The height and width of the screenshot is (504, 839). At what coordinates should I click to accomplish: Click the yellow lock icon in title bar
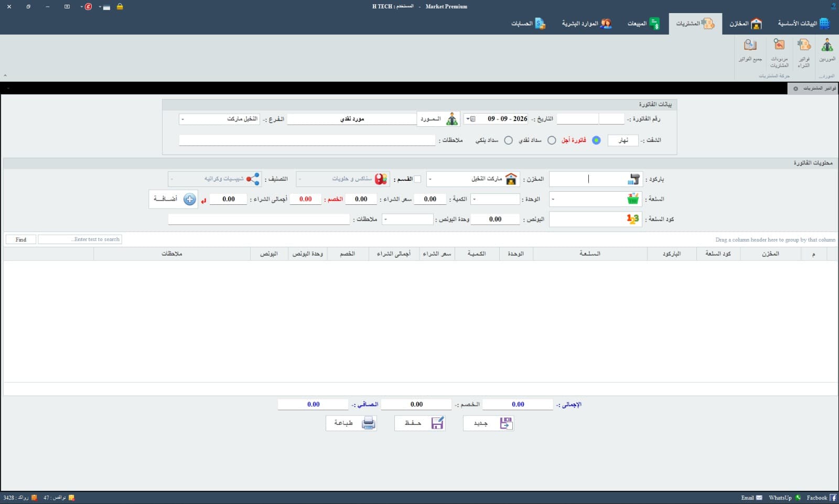(120, 7)
